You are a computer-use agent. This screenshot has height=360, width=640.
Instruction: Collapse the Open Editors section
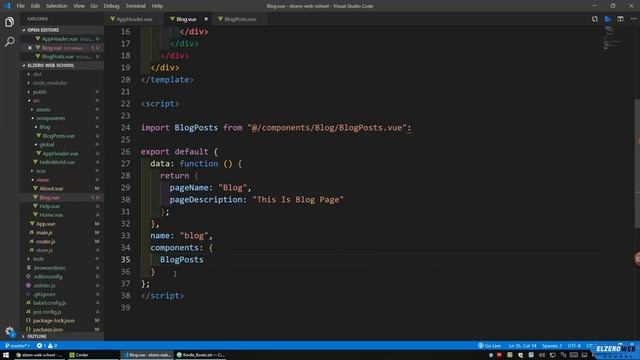point(43,30)
